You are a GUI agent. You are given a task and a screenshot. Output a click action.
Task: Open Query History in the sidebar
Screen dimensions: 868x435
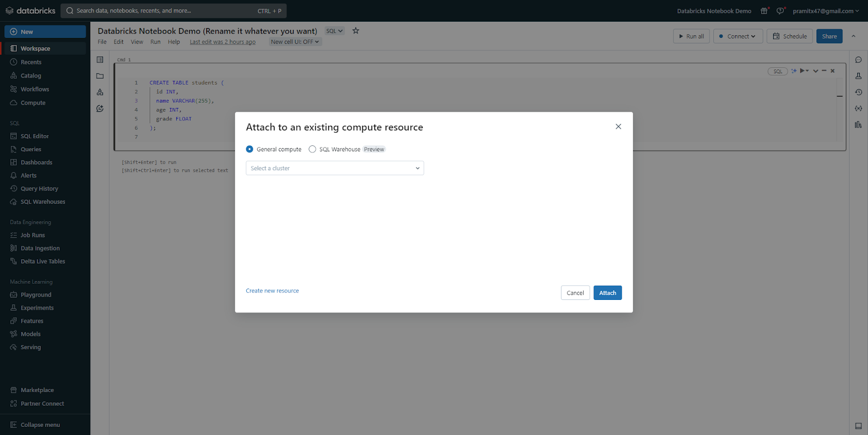pos(45,188)
